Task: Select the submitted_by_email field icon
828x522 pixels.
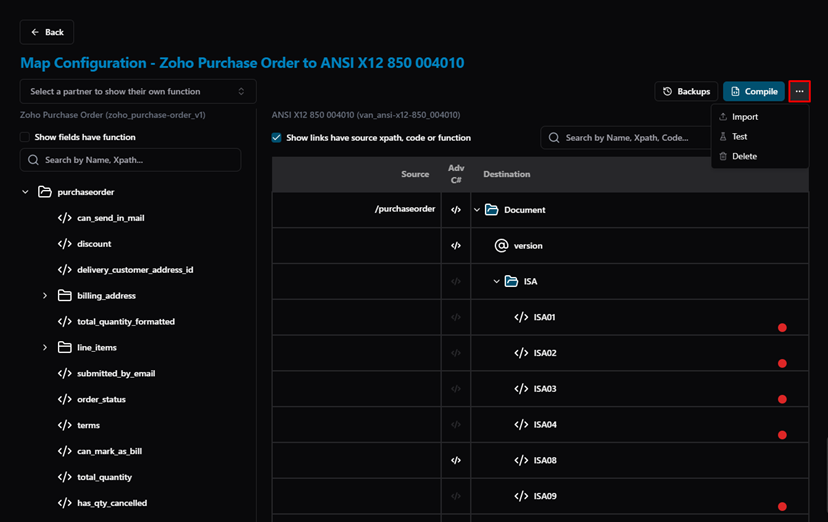Action: tap(64, 373)
